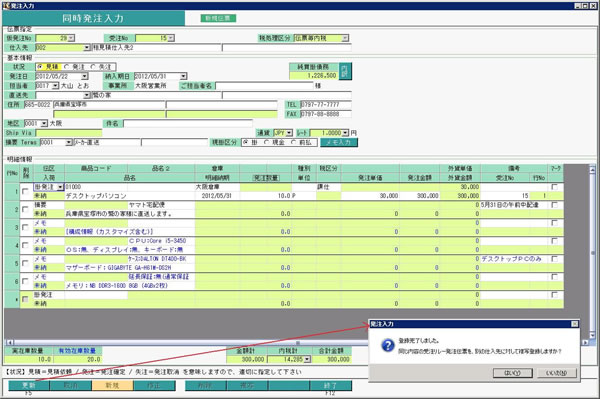
Task: Open the 受注No dropdown
Action: click(x=171, y=38)
